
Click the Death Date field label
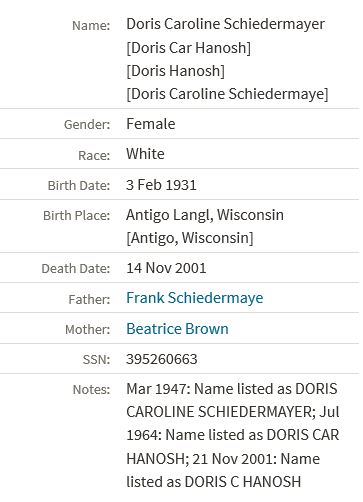click(x=76, y=269)
